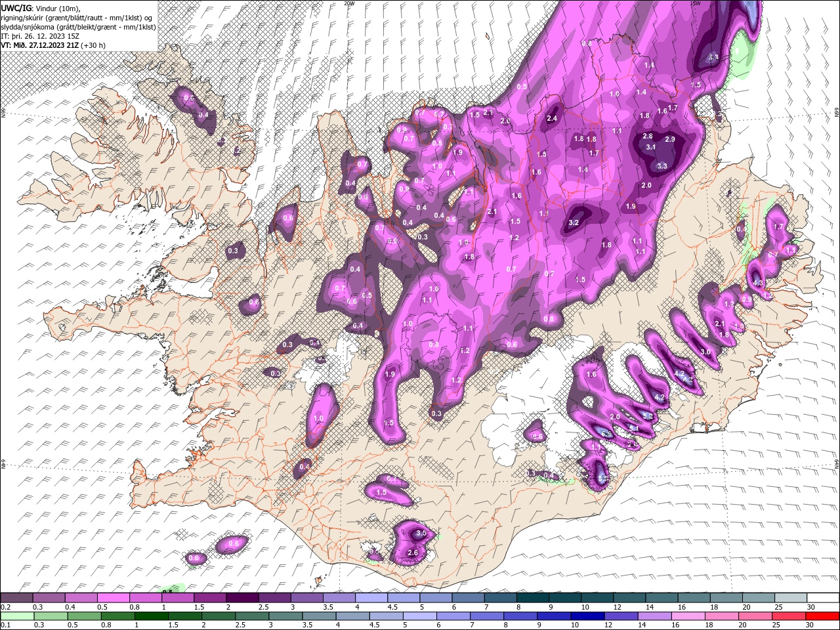Click the 'IT: þri. 26. 12. 2023 15Z' line
840x630 pixels.
tap(39, 36)
